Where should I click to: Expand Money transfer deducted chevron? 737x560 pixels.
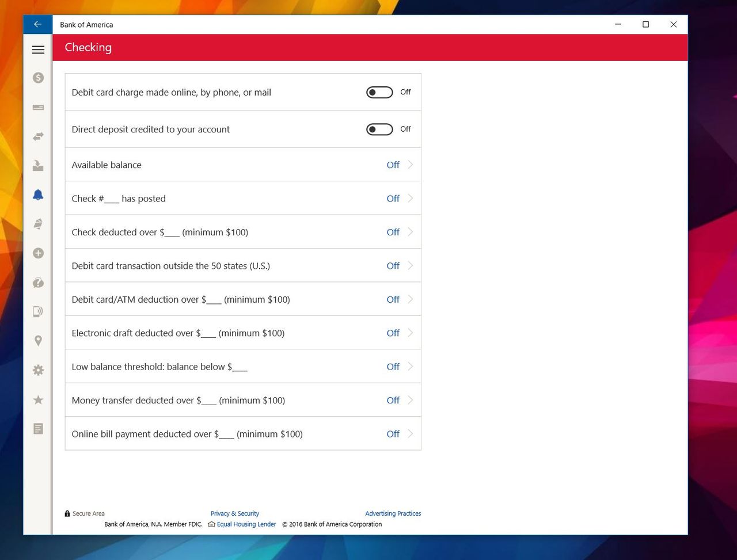pyautogui.click(x=411, y=400)
